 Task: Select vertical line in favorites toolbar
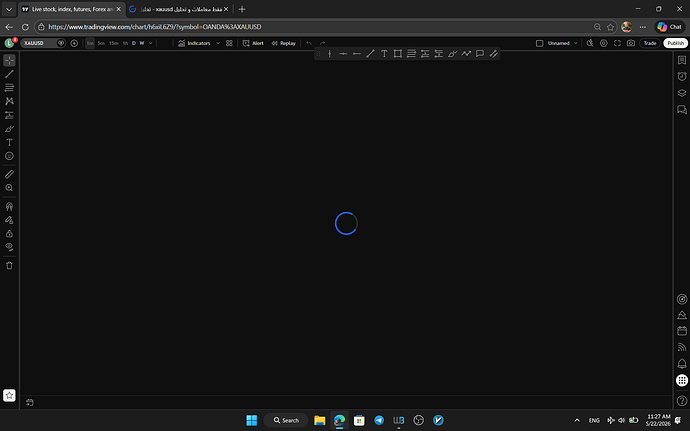click(330, 54)
